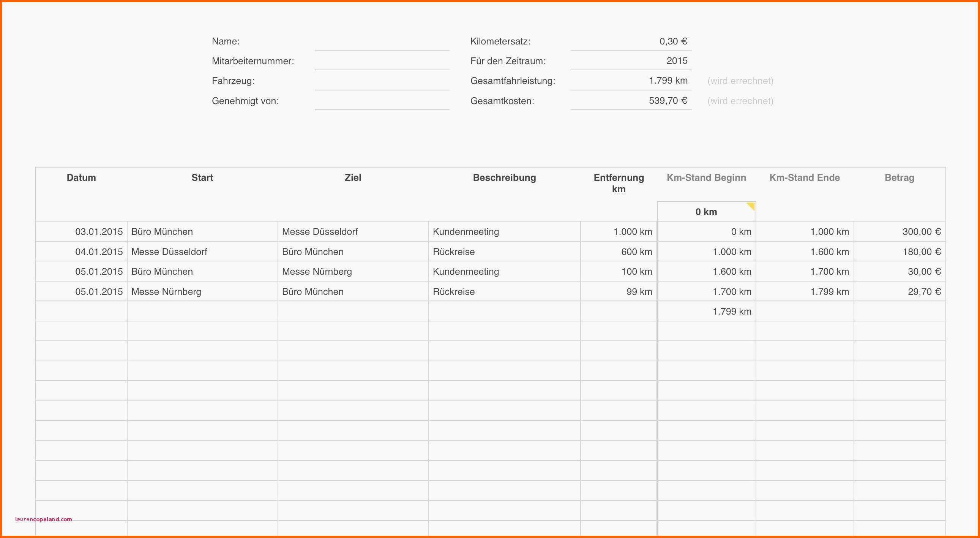Screen dimensions: 980x538
Task: Click the Messe Düsseldorf Ziel cell
Action: (x=353, y=231)
